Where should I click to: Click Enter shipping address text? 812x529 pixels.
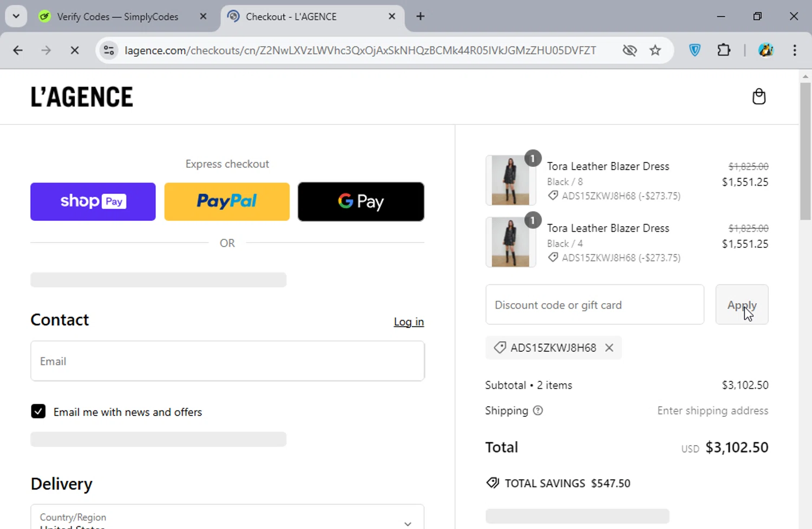point(713,410)
